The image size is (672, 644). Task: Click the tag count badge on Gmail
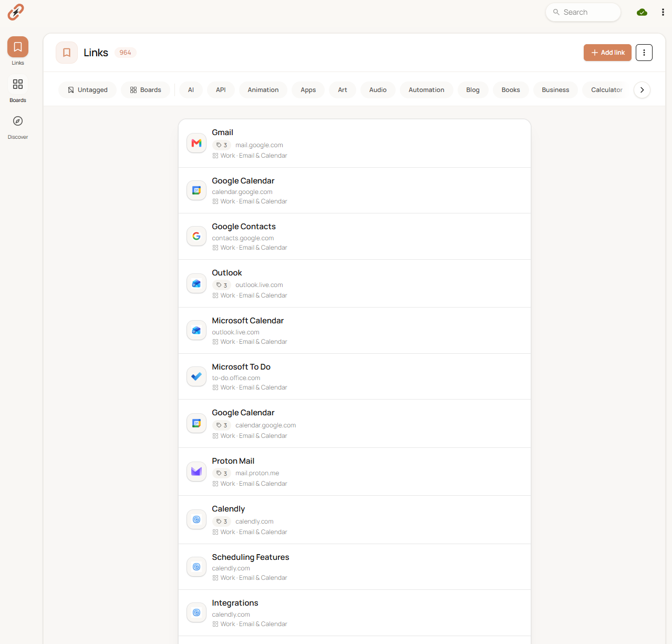coord(222,145)
